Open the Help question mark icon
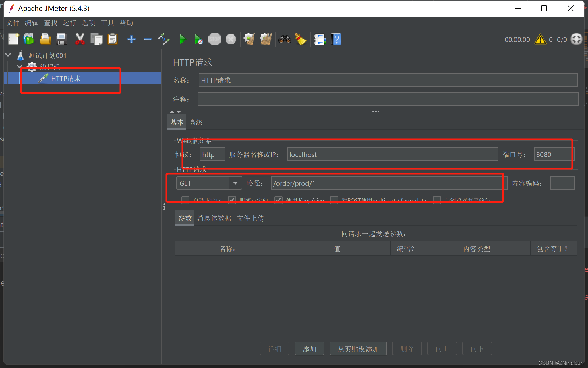 click(336, 39)
